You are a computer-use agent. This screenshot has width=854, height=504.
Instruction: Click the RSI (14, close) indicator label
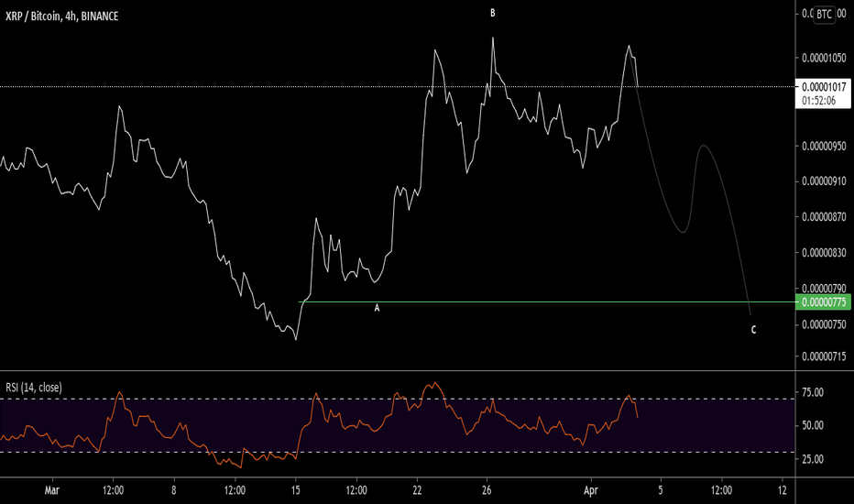pyautogui.click(x=34, y=388)
